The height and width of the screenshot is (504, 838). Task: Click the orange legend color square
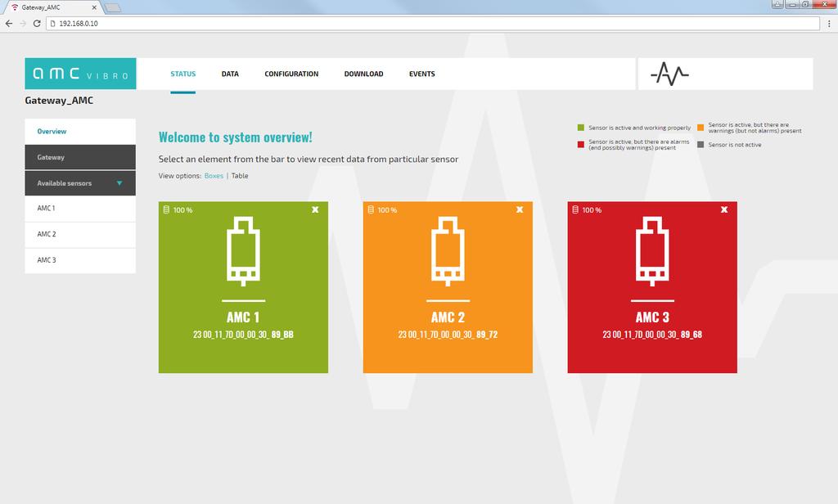701,128
